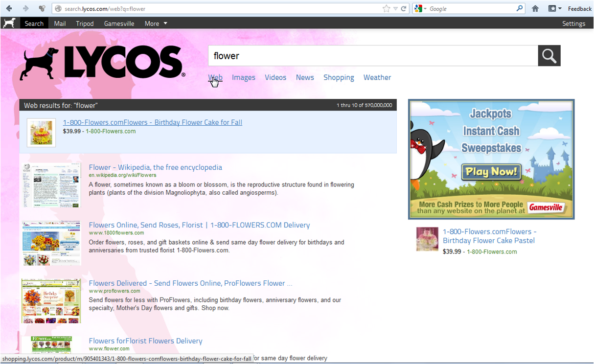Click the bookmark star in the address bar
This screenshot has width=594, height=364.
(x=386, y=8)
